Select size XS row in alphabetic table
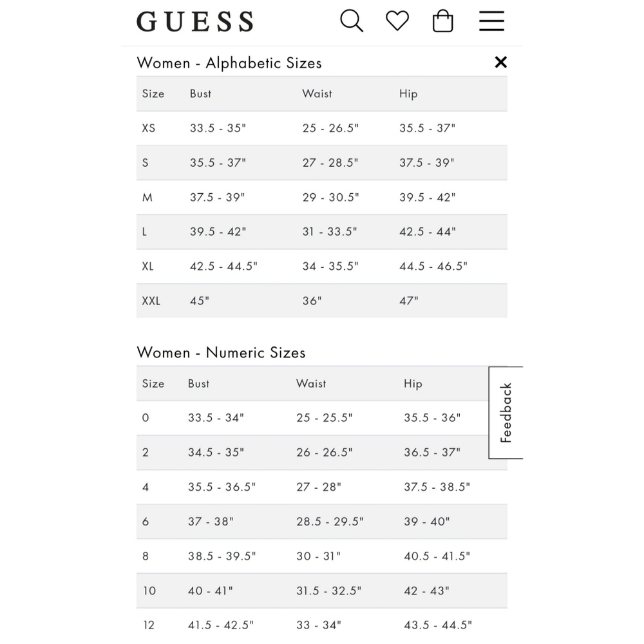Screen dimensions: 644x644 (149, 128)
